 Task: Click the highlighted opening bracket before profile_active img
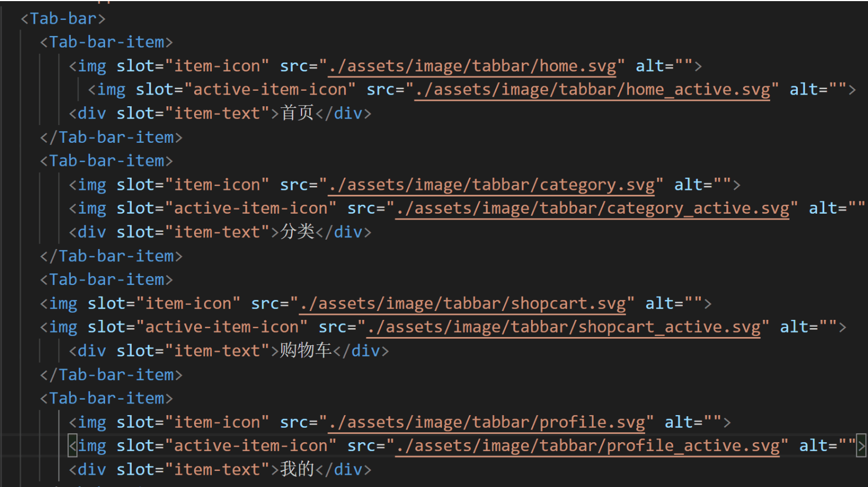pos(72,446)
